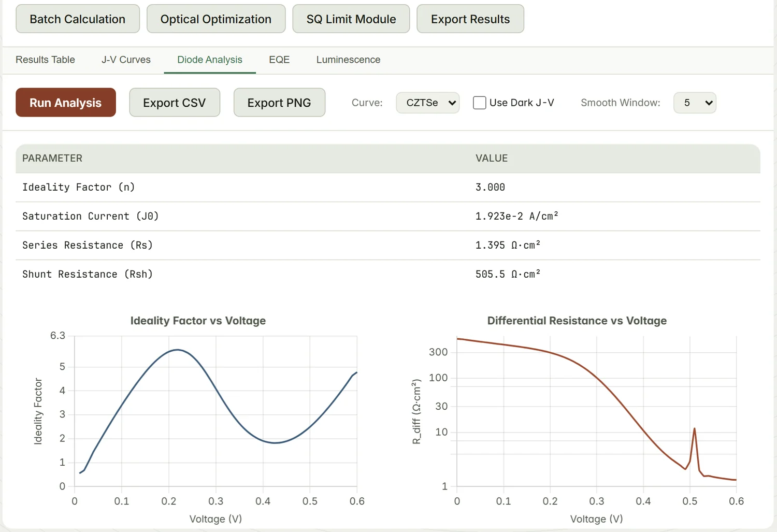The image size is (777, 532).
Task: Enable the Use Dark J-V checkbox
Action: [480, 103]
